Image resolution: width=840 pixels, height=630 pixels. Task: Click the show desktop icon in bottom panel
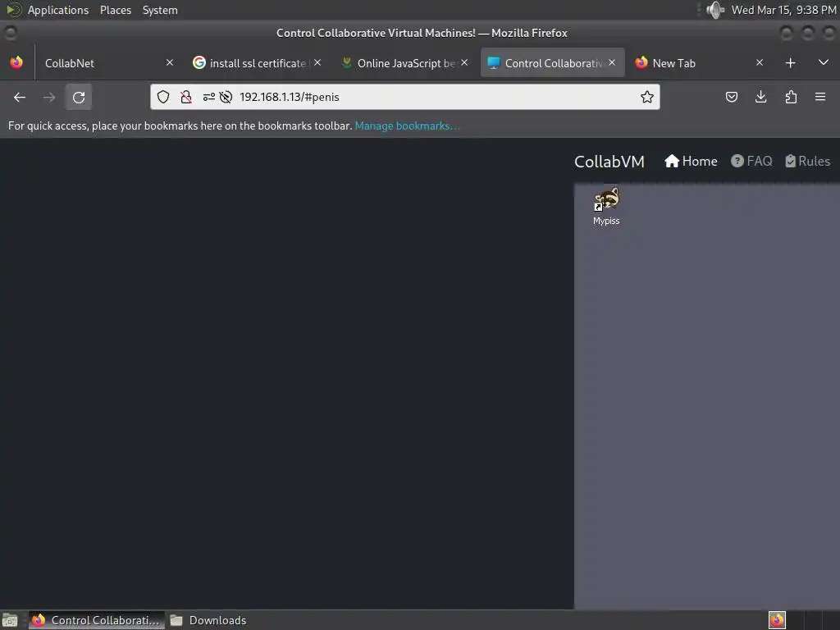tap(10, 620)
